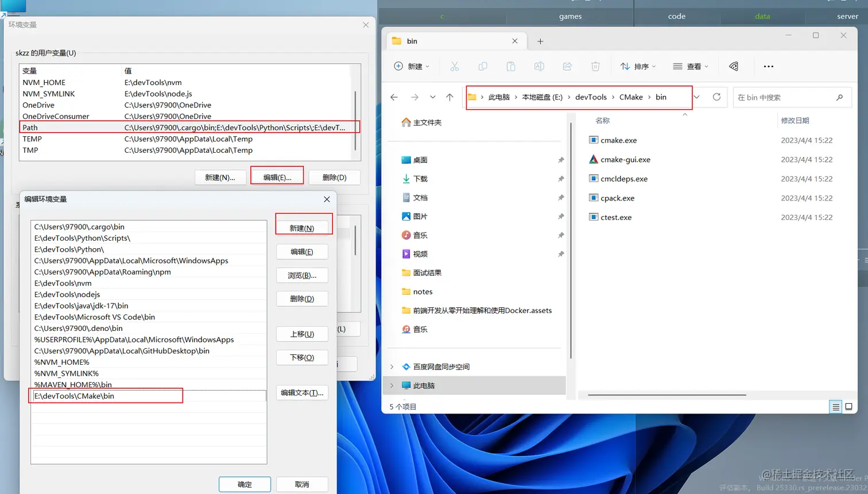The width and height of the screenshot is (868, 494).
Task: Expand the 百度网盘同步空间 tree node
Action: coord(392,366)
